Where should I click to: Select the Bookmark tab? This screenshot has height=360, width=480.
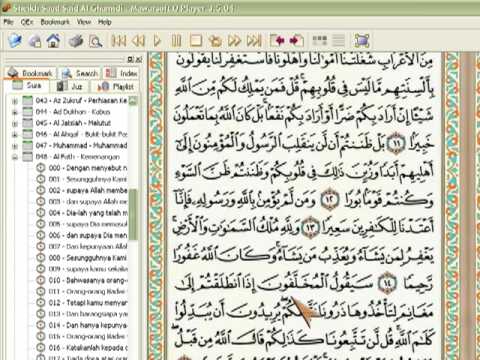click(x=30, y=73)
